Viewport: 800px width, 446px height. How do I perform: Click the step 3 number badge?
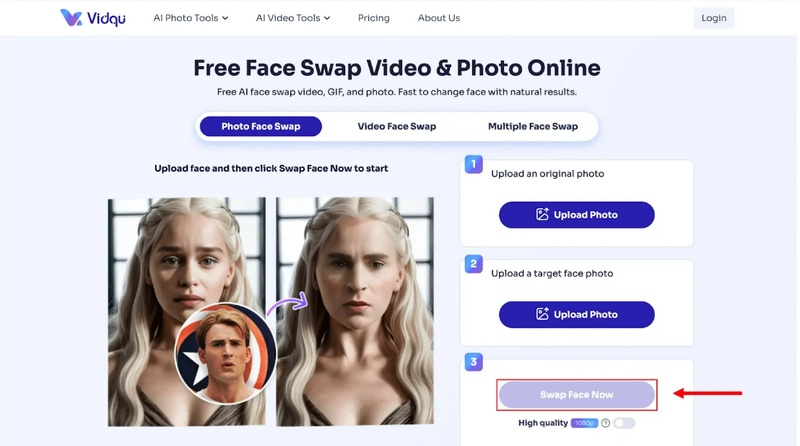473,362
